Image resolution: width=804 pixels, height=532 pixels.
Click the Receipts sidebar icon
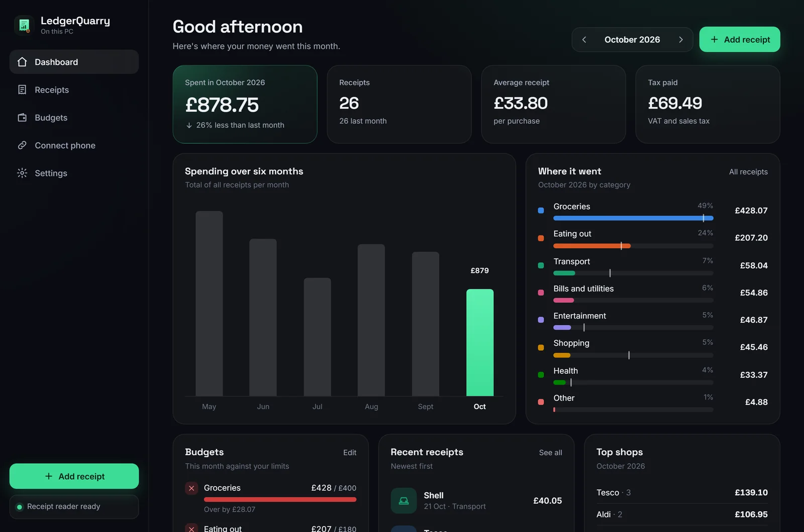point(22,89)
